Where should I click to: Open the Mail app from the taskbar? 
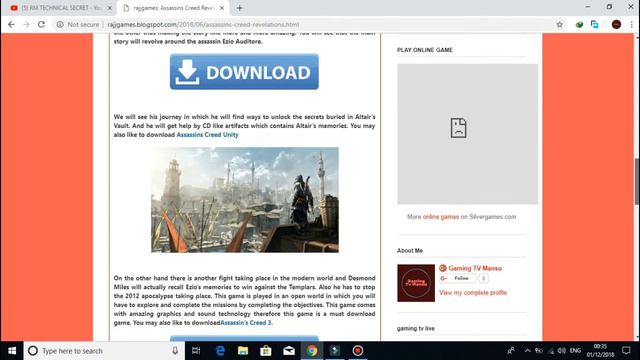(x=289, y=351)
